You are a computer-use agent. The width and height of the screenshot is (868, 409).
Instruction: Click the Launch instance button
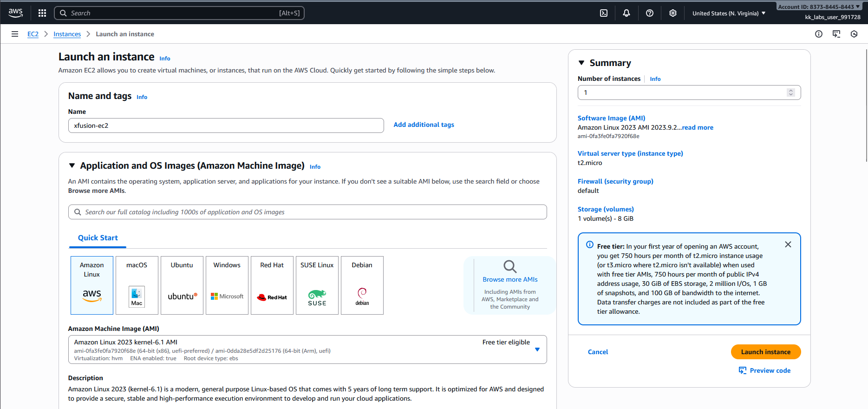[766, 352]
